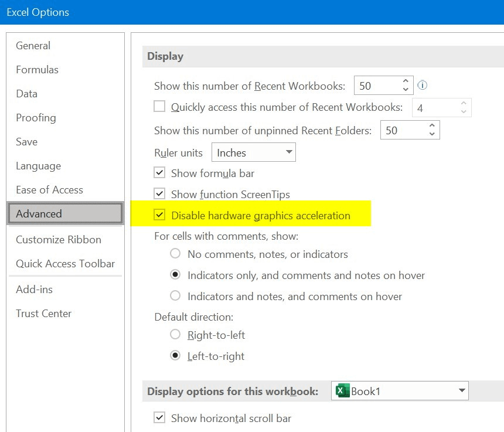Viewport: 504px width, 432px height.
Task: Decrease Recent Workbooks count with down arrow
Action: point(406,90)
